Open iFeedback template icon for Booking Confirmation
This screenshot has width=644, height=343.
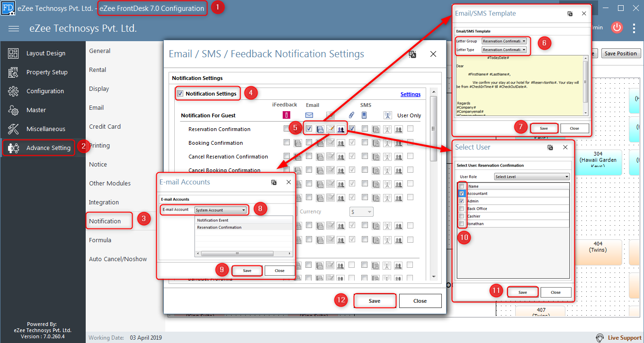(x=298, y=143)
